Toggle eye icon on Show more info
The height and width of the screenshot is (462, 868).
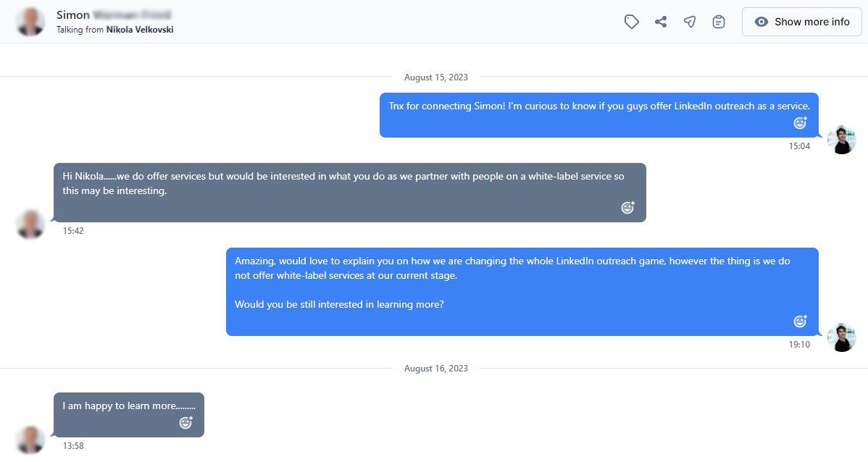point(761,22)
